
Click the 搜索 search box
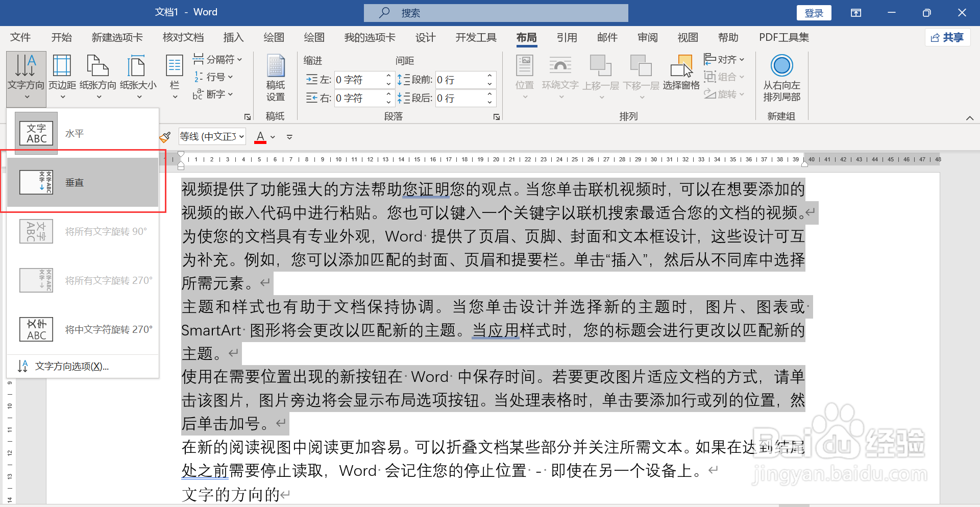coord(496,13)
